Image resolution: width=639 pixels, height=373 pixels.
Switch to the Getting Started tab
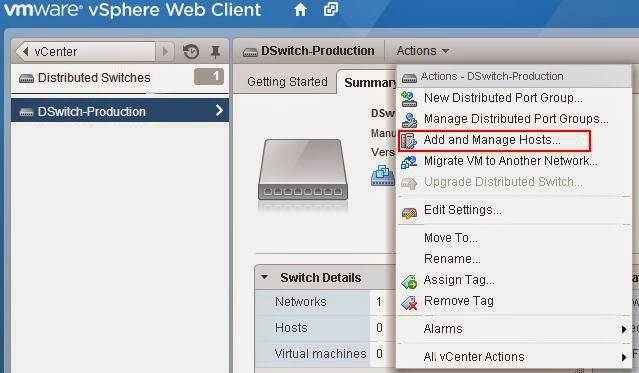[x=287, y=82]
